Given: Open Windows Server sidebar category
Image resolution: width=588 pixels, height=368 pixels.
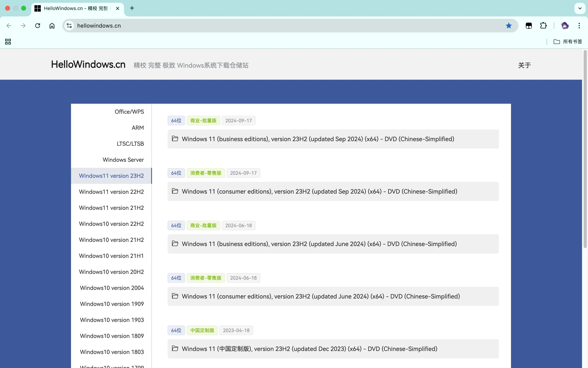Looking at the screenshot, I should coord(123,160).
